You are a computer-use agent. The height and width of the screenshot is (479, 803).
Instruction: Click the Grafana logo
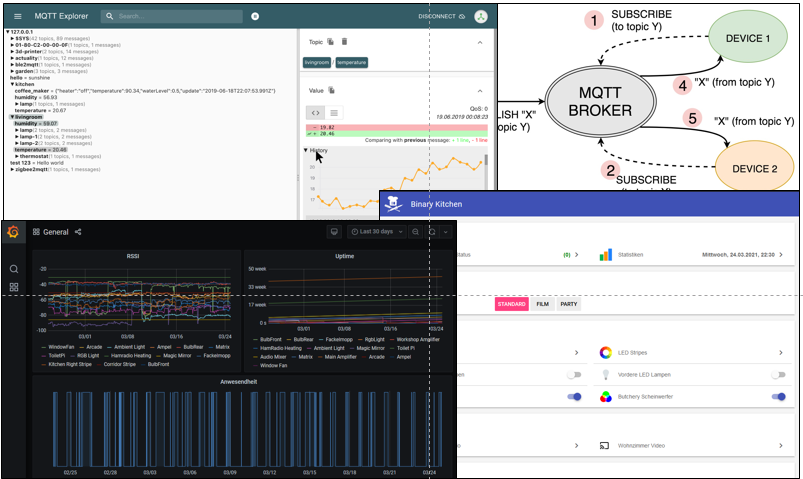click(13, 232)
